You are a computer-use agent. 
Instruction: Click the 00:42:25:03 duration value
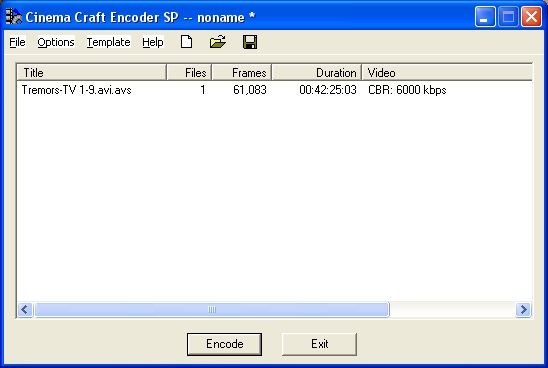[328, 90]
